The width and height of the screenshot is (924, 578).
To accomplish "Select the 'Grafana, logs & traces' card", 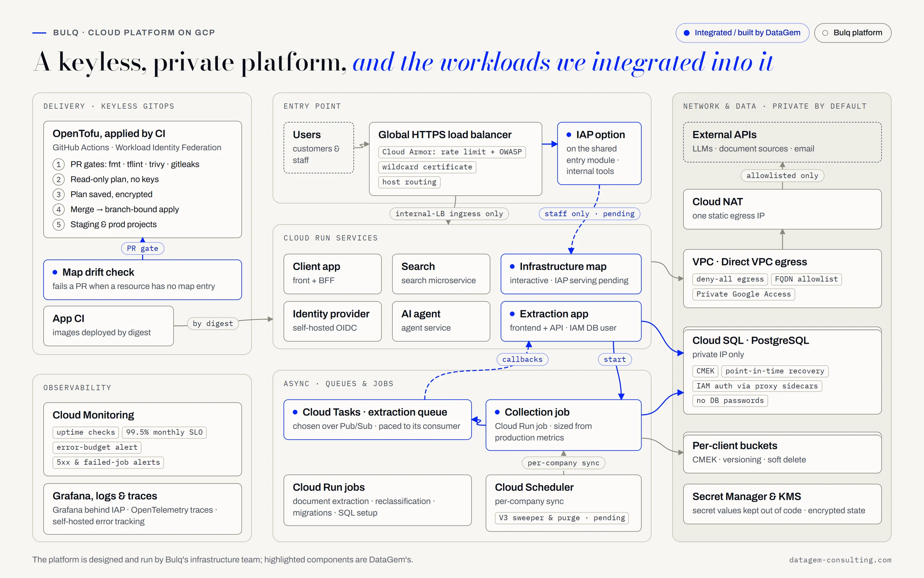I will 142,509.
